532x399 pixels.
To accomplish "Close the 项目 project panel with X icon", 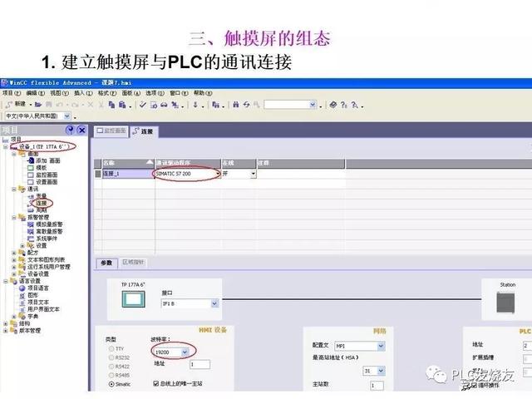I will click(81, 131).
